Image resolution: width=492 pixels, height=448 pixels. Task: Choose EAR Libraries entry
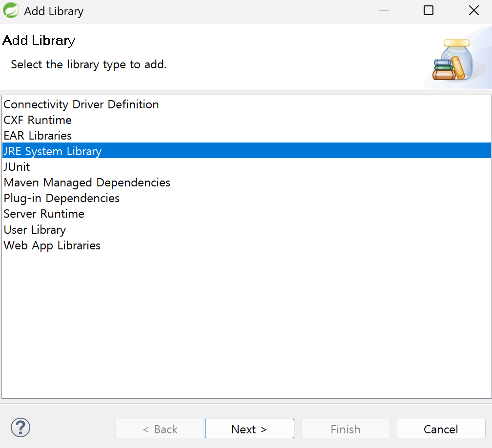tap(246, 136)
